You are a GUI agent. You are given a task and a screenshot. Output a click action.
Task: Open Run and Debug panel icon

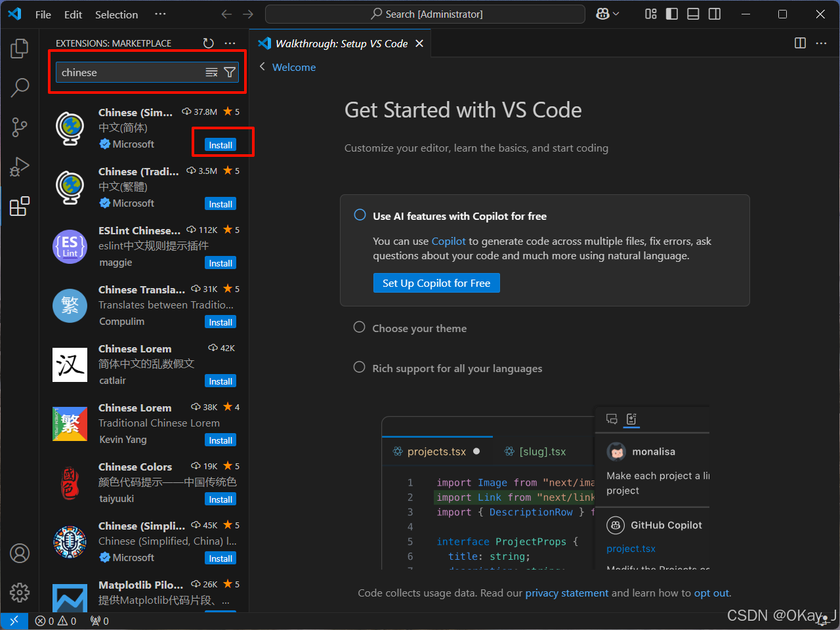tap(20, 167)
